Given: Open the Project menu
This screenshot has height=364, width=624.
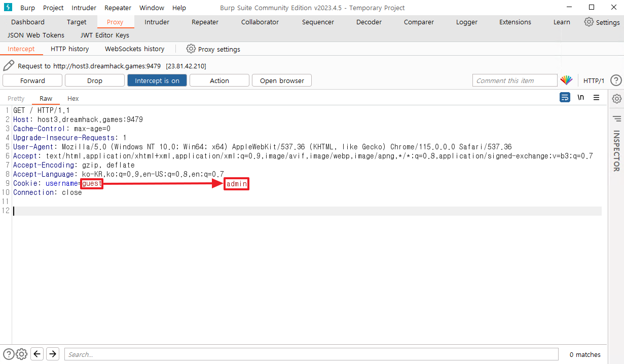Looking at the screenshot, I should tap(53, 8).
